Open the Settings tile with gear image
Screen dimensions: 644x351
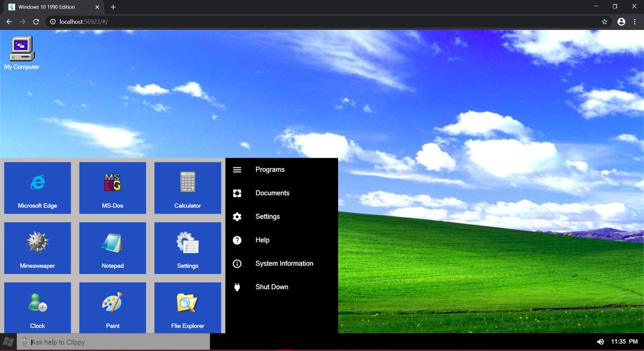tap(188, 248)
